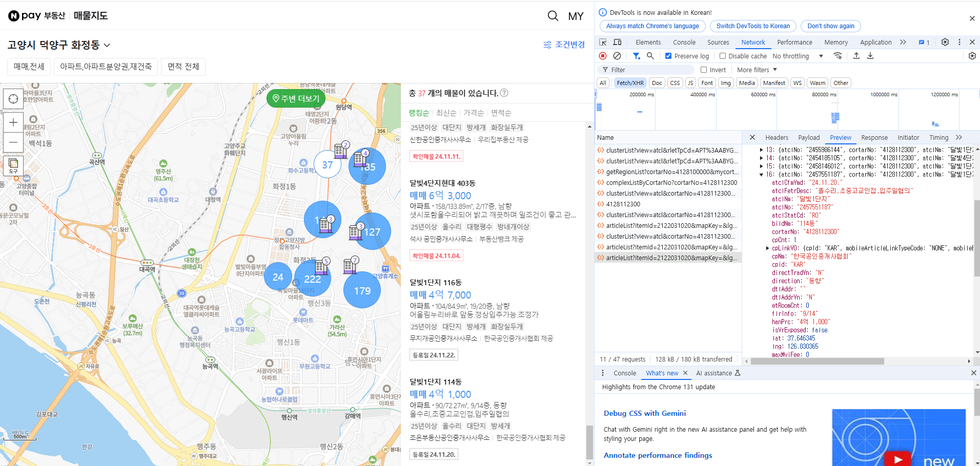Select the inspect element tool in DevTools
Screen dimensions: 980x466
tap(603, 42)
